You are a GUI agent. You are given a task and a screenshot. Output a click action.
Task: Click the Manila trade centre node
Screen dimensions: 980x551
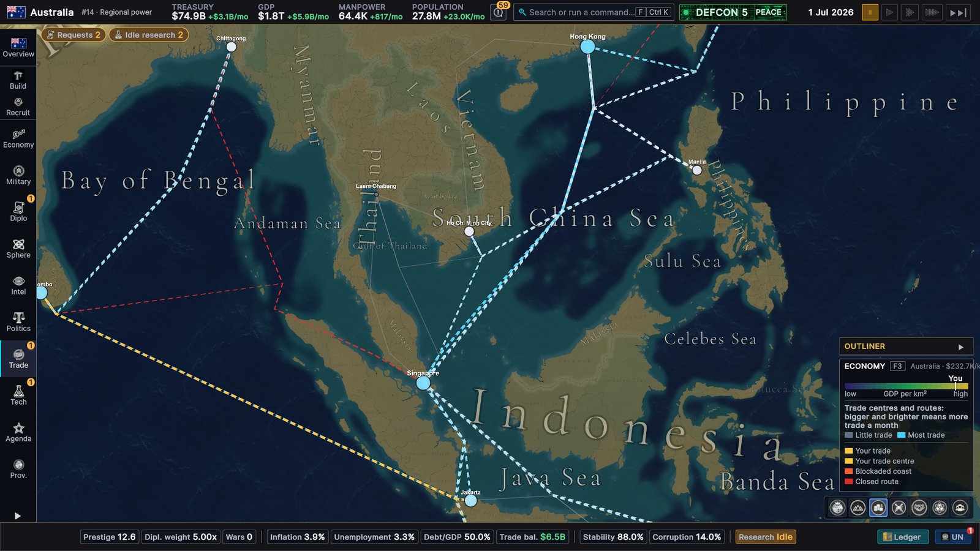(697, 170)
